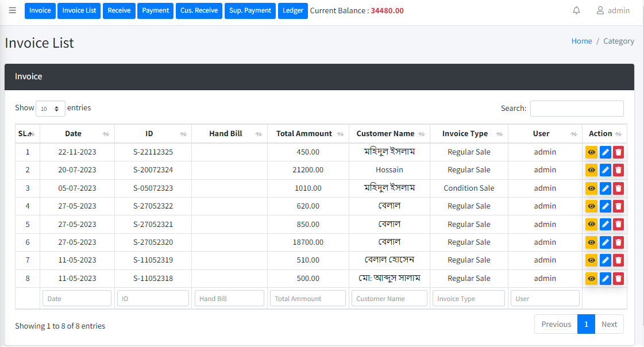644x347 pixels.
Task: Sort table by Customer Name header
Action: pyautogui.click(x=390, y=133)
